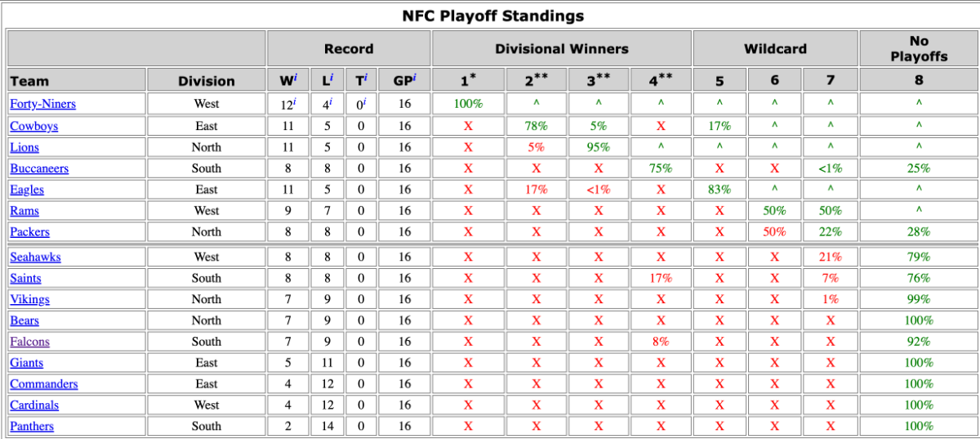Click the info superscript next to T header
The height and width of the screenshot is (439, 980).
366,77
